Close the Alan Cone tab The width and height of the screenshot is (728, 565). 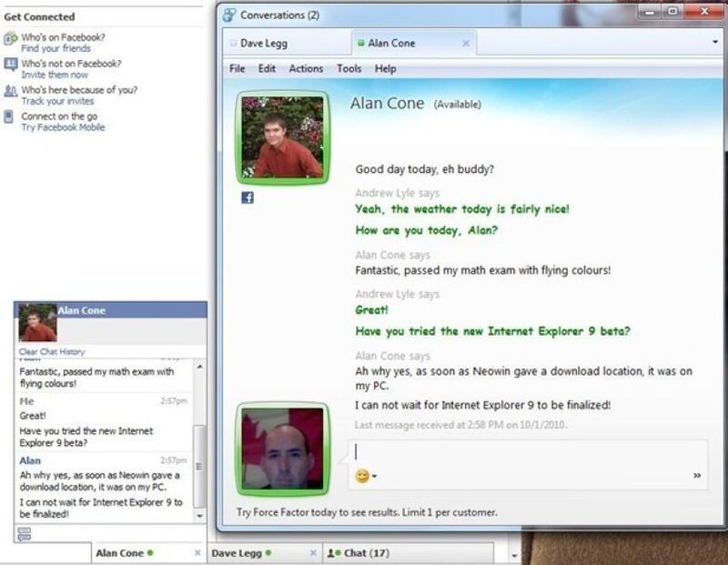(466, 43)
